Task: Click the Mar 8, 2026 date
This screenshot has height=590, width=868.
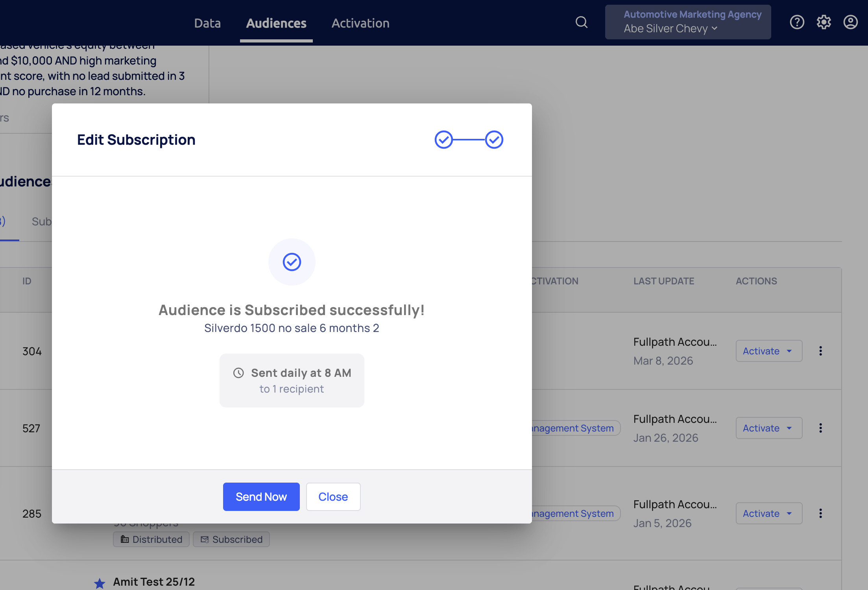Action: click(x=663, y=361)
